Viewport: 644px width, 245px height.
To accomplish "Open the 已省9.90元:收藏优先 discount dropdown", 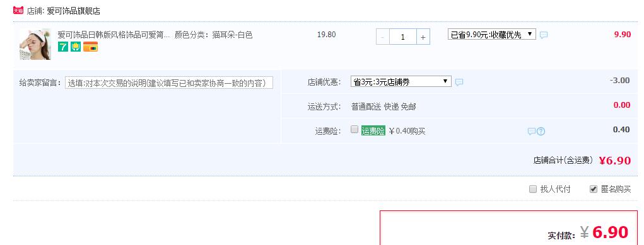I will pyautogui.click(x=491, y=35).
